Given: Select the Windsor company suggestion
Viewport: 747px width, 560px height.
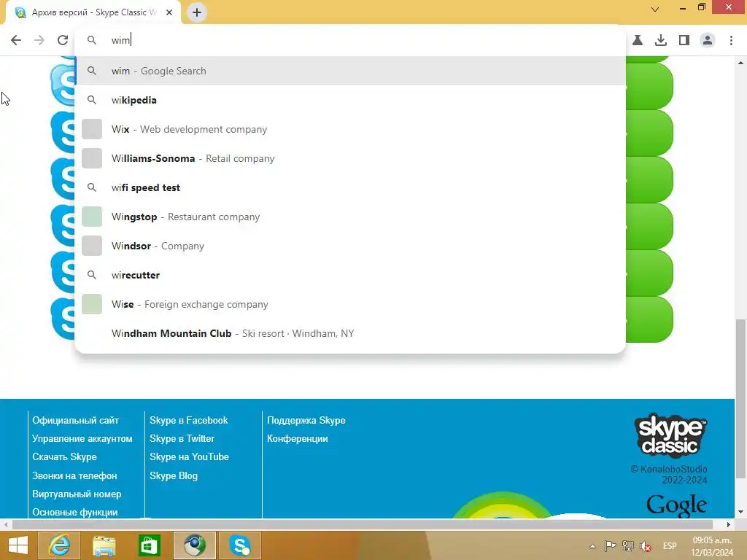Looking at the screenshot, I should [349, 246].
